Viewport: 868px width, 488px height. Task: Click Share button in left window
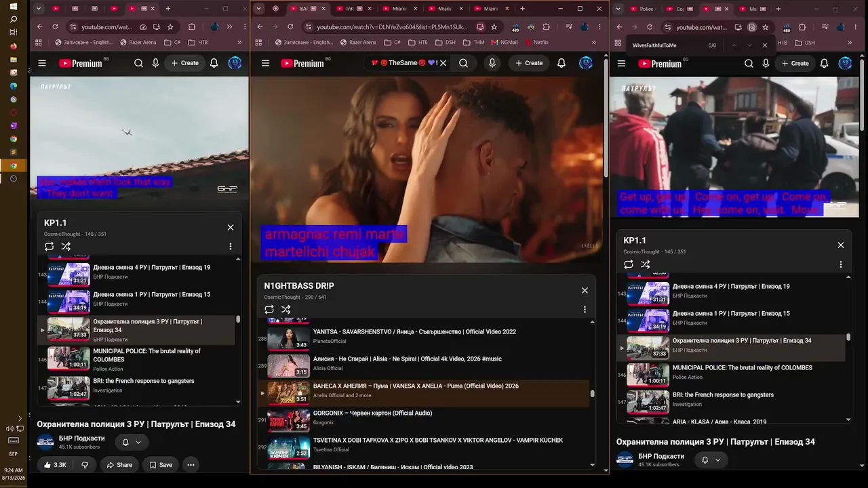click(x=119, y=465)
